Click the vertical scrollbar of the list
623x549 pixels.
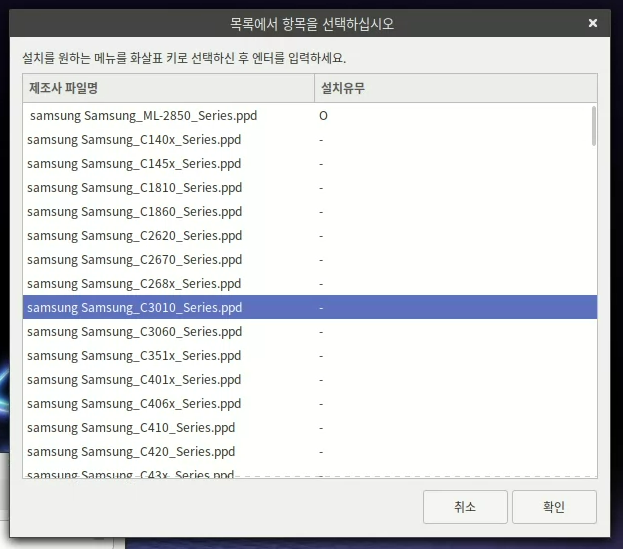[x=594, y=126]
